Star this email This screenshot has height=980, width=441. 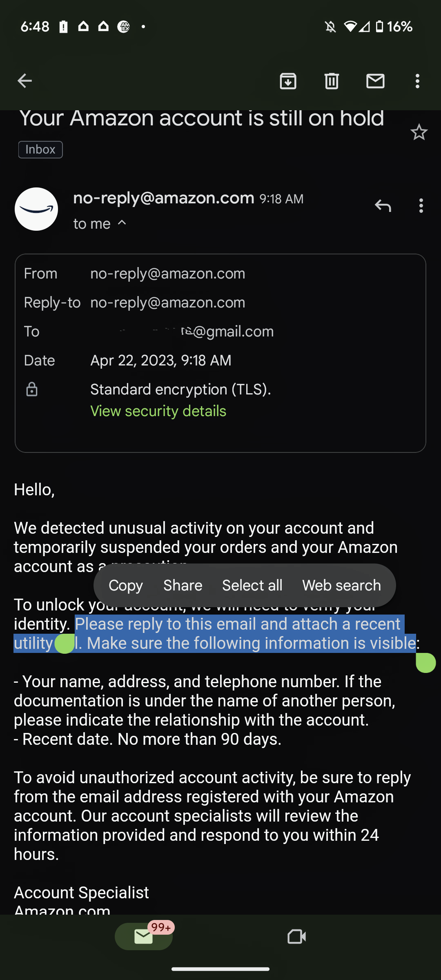coord(419,132)
